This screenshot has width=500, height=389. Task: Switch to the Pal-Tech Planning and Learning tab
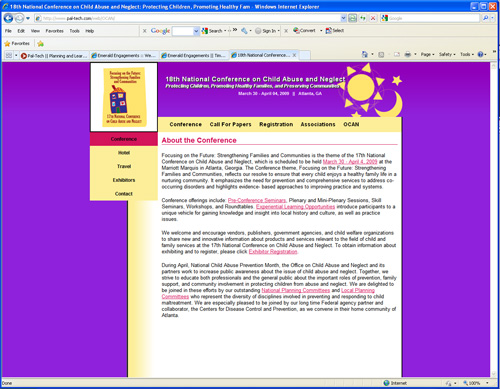54,56
